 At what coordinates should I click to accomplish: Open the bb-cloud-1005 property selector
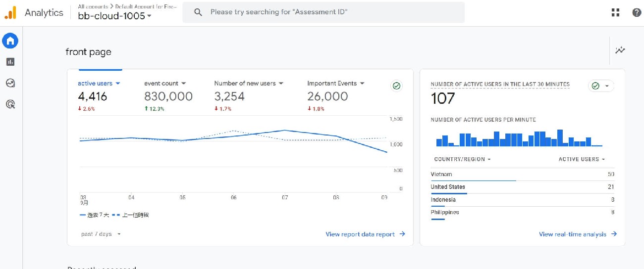pos(114,16)
